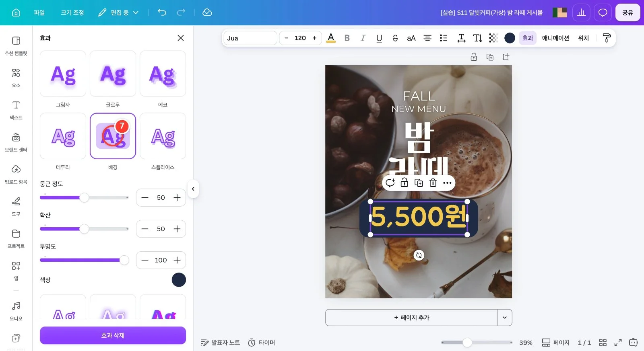Select the 배경 background effect
This screenshot has height=351, width=644.
[x=113, y=136]
